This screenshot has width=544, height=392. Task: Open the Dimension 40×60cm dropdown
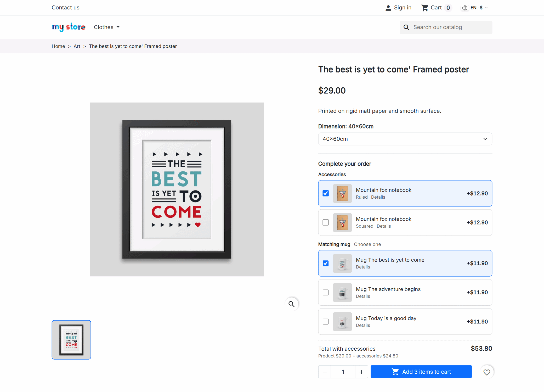click(x=405, y=139)
